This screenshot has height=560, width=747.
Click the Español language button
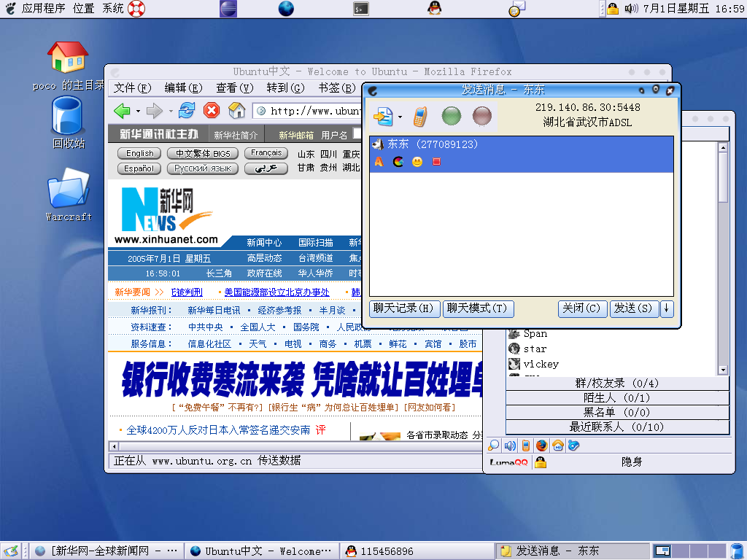pos(139,168)
